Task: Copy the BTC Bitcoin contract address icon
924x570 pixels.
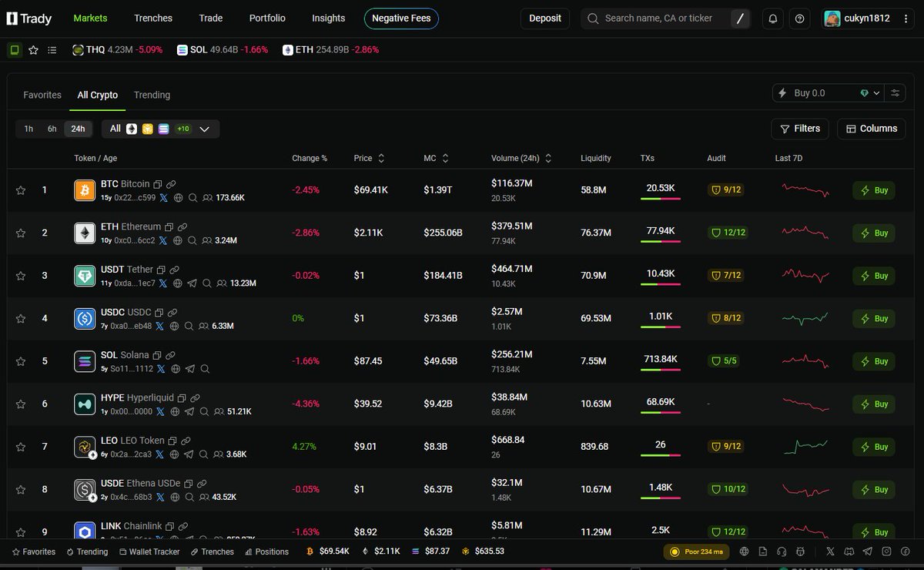Action: coord(157,184)
